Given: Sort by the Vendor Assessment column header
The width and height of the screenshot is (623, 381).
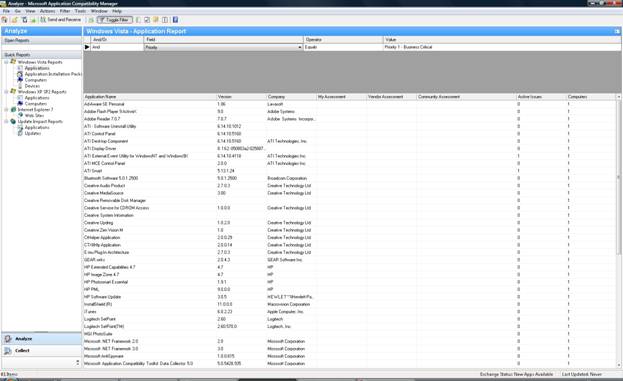Looking at the screenshot, I should (x=391, y=97).
